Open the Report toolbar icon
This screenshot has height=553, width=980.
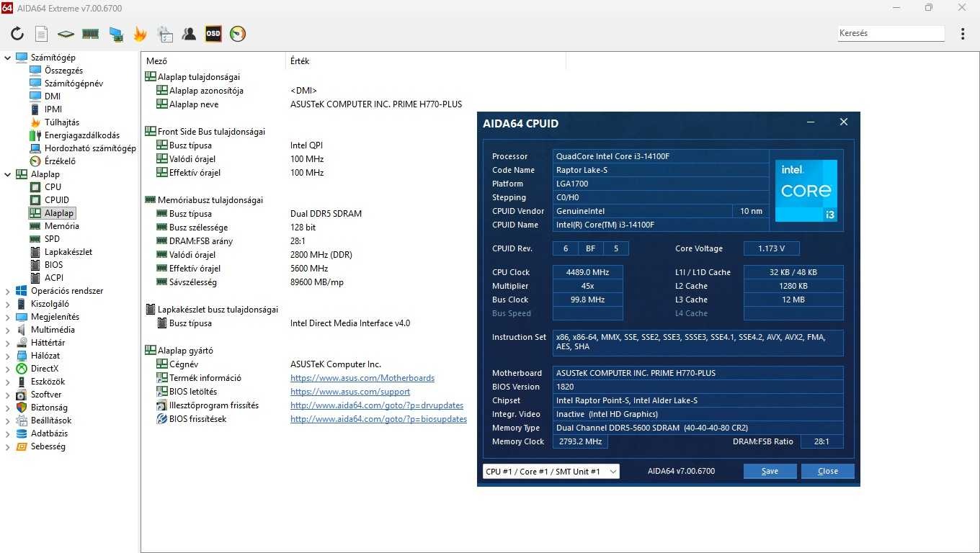pos(42,34)
